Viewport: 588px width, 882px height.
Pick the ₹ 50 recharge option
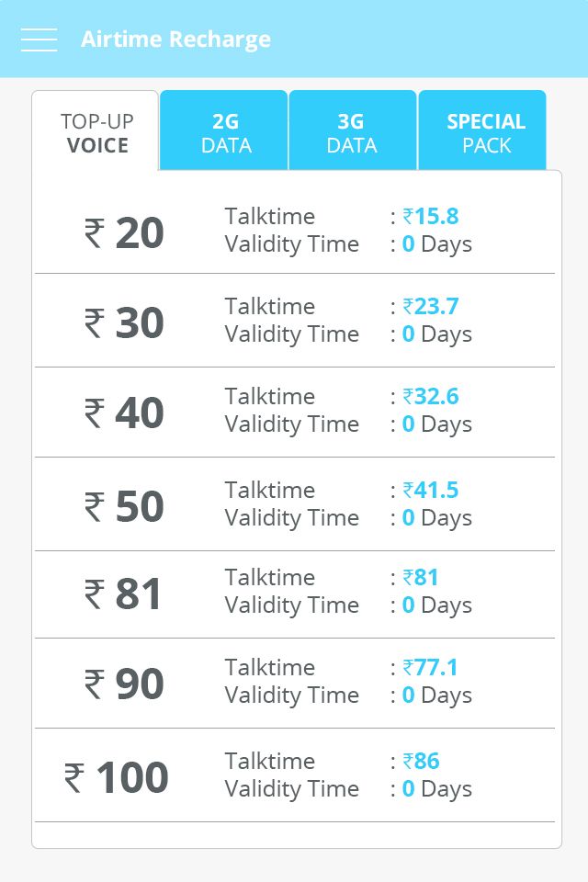click(295, 504)
